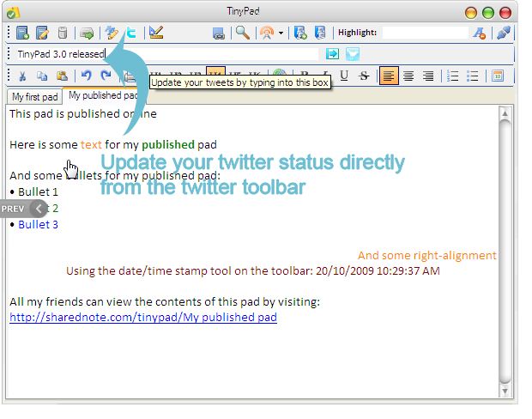
Task: Click the tweet box containing TinyPad 3.0 released
Action: [x=167, y=54]
